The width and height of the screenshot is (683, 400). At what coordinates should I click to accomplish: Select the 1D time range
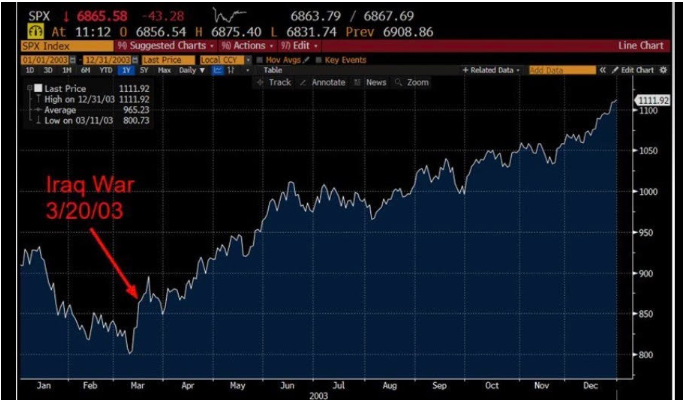click(x=30, y=70)
